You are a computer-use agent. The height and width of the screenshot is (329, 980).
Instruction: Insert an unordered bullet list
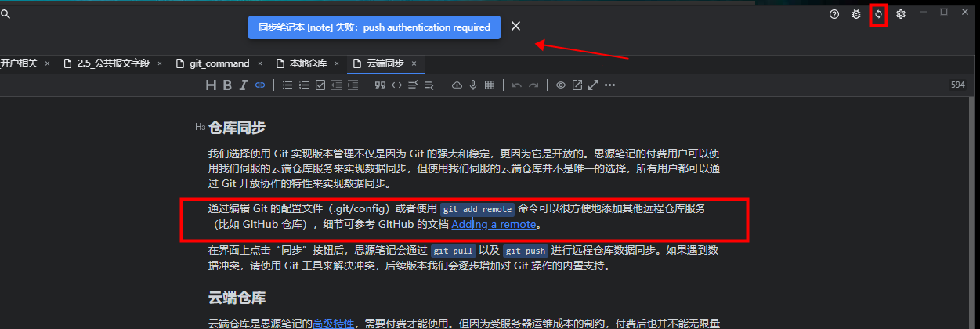pyautogui.click(x=287, y=85)
